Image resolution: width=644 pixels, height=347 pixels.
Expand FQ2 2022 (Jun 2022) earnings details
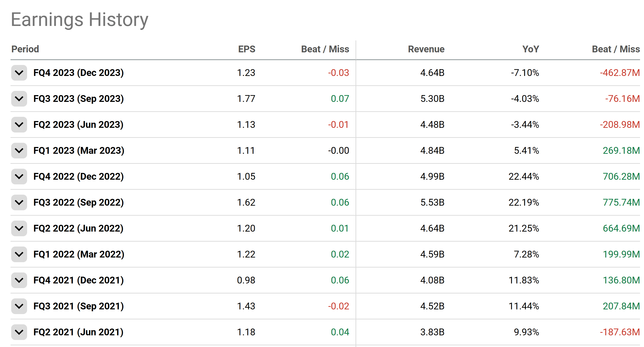pos(19,229)
